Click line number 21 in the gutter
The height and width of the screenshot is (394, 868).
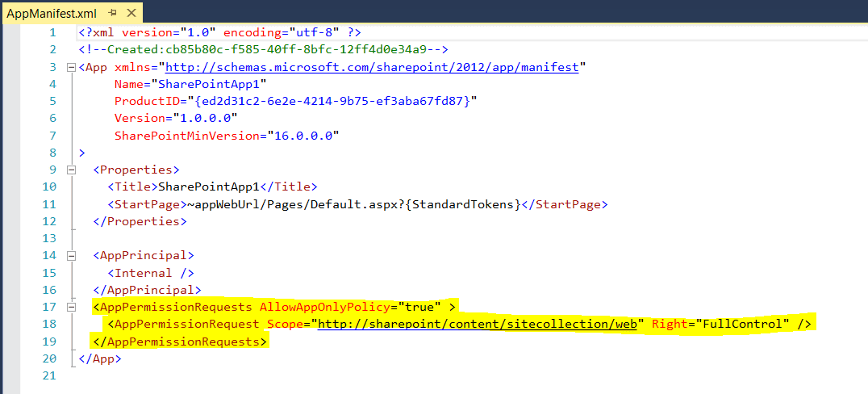49,375
